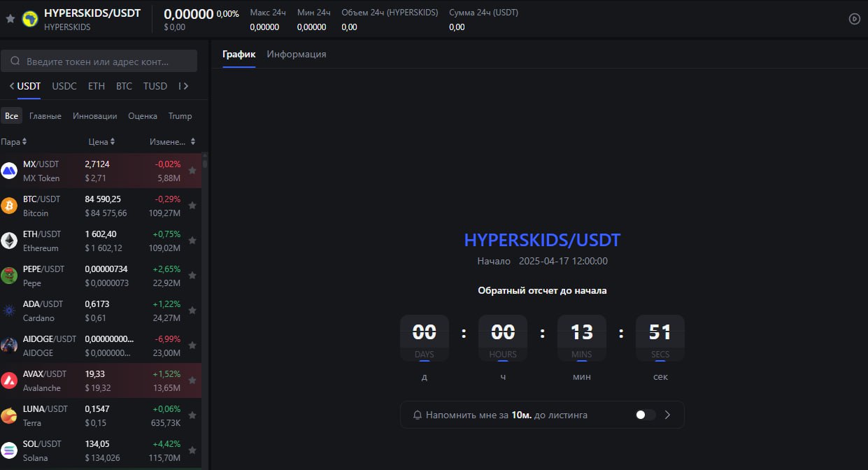Favorite the MX/USDT pair with star
868x470 pixels.
click(192, 171)
